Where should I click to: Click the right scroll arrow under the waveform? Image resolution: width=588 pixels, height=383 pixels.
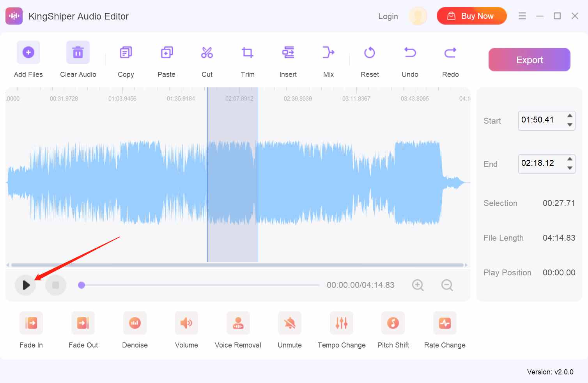point(466,265)
